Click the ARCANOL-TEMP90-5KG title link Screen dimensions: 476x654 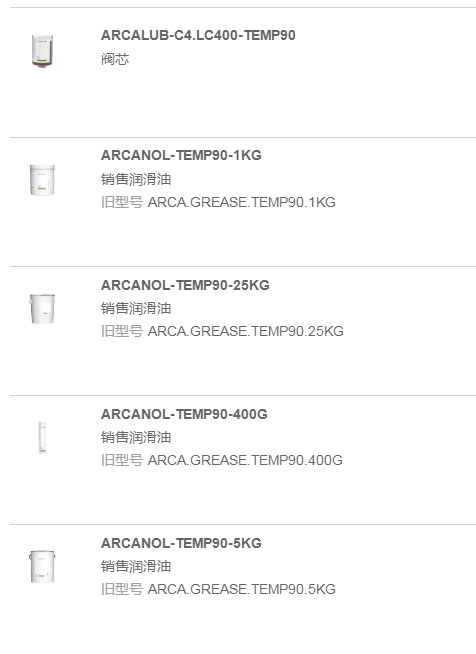pos(181,543)
